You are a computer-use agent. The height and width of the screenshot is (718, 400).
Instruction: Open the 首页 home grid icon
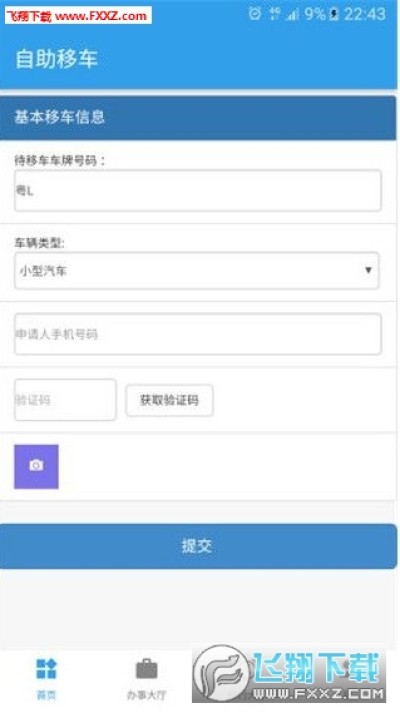(46, 669)
